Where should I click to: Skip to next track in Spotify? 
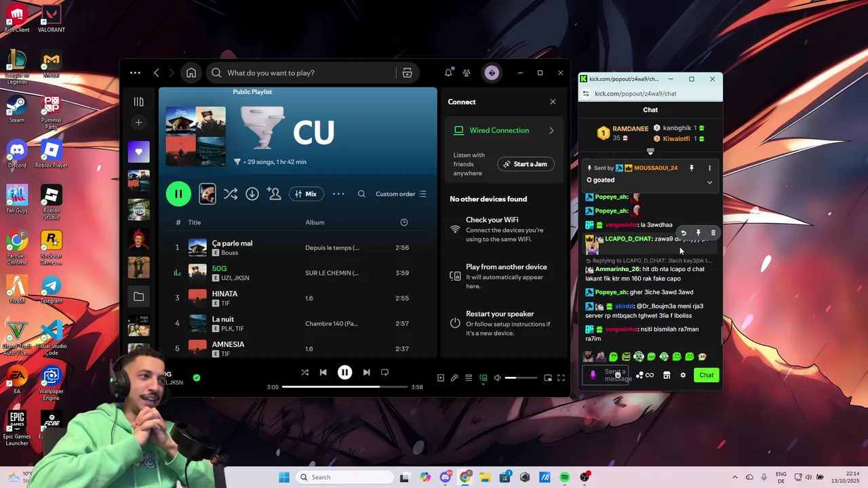366,372
